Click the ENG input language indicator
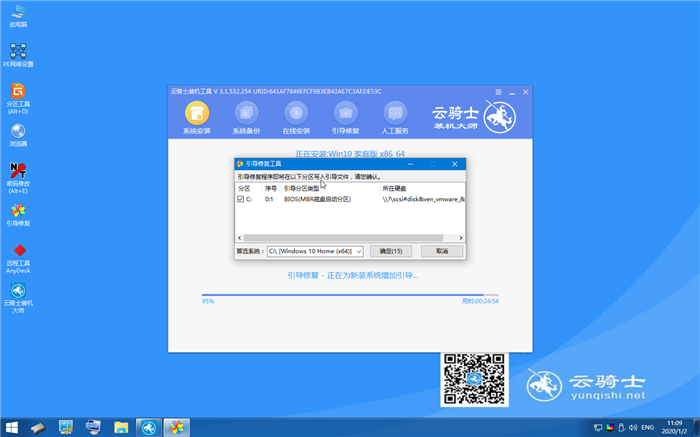This screenshot has height=437, width=700. pyautogui.click(x=648, y=428)
